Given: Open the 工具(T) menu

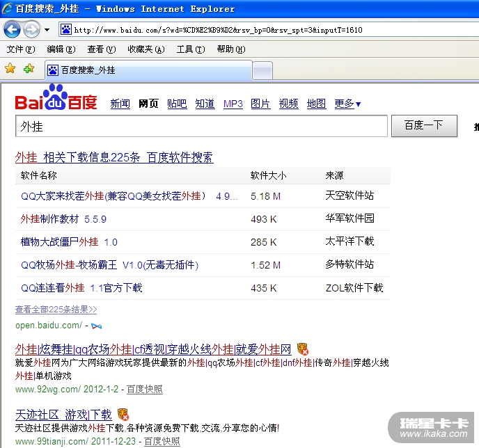Looking at the screenshot, I should click(x=191, y=49).
